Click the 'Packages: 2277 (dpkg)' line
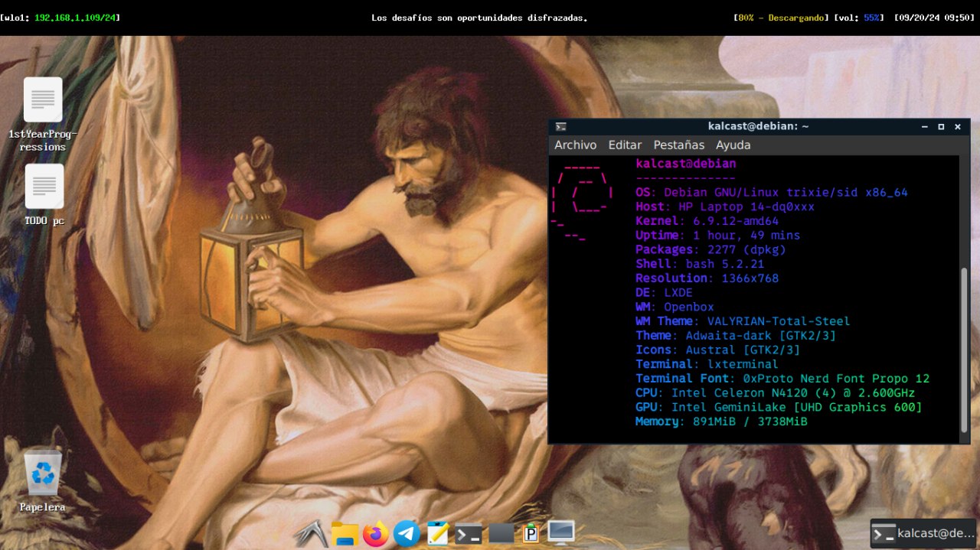 [x=710, y=249]
